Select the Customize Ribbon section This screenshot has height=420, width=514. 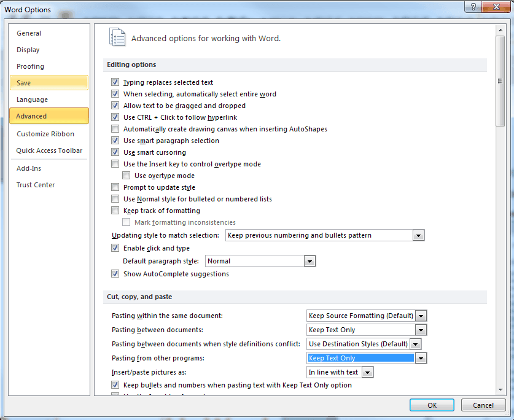[x=47, y=134]
